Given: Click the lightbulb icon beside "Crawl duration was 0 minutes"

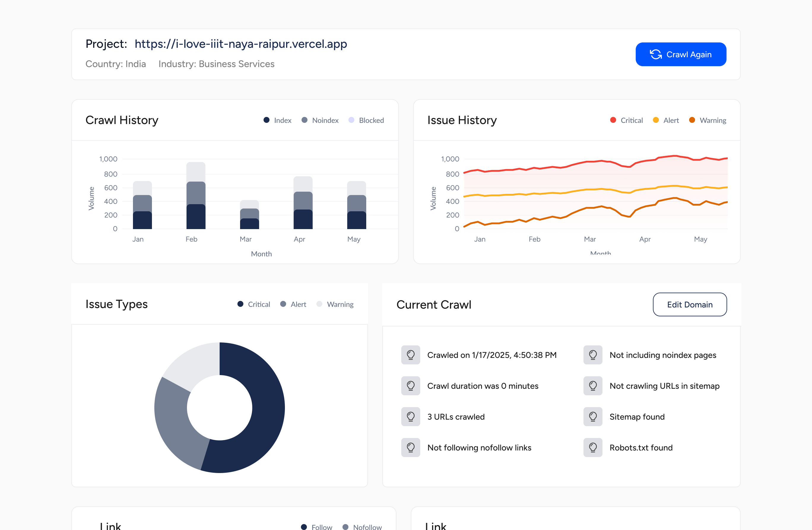Looking at the screenshot, I should 410,386.
